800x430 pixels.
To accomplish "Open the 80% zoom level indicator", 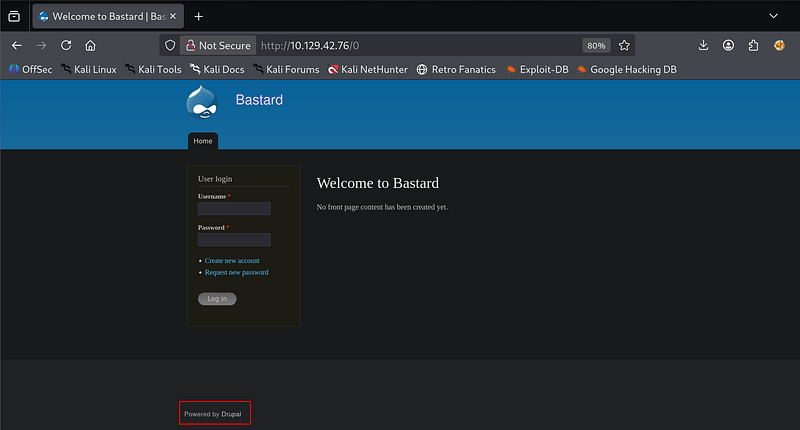I will pos(595,45).
